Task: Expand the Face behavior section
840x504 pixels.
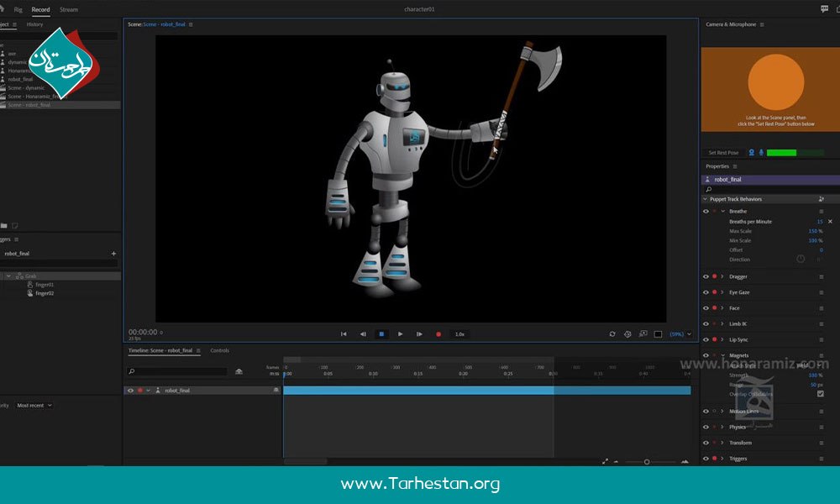Action: [x=722, y=308]
